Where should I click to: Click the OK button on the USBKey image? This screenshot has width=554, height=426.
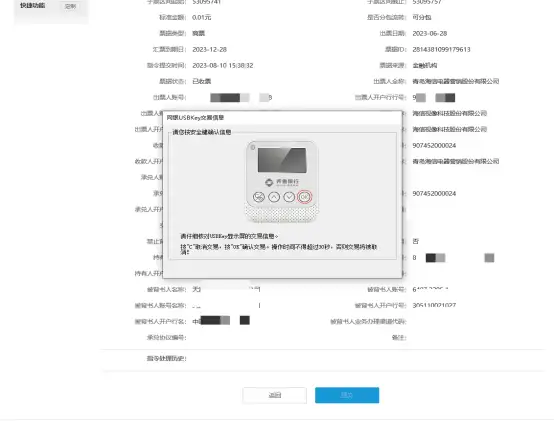click(x=304, y=197)
